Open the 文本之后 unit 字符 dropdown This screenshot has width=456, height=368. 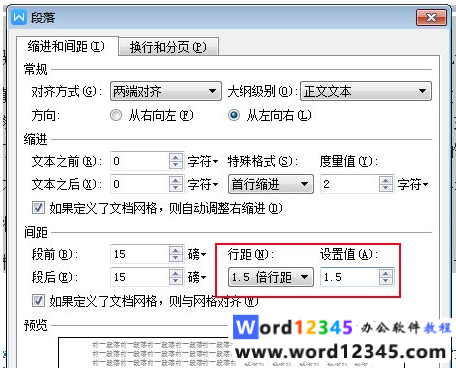coord(203,184)
